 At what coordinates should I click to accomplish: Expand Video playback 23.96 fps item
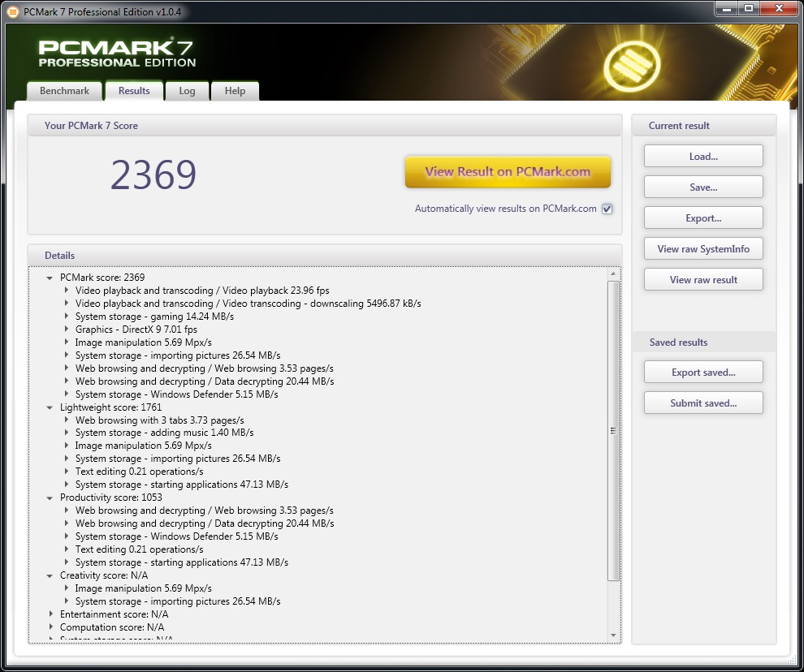tap(66, 290)
